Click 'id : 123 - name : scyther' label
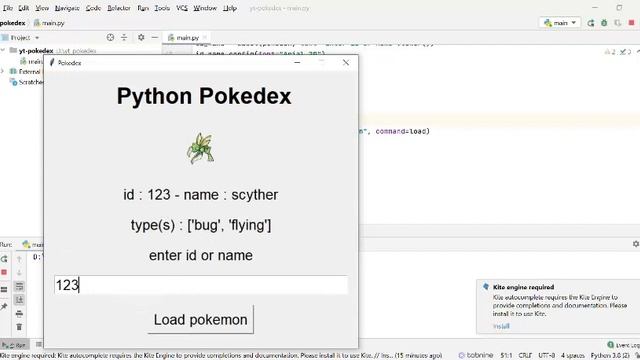 [200, 195]
